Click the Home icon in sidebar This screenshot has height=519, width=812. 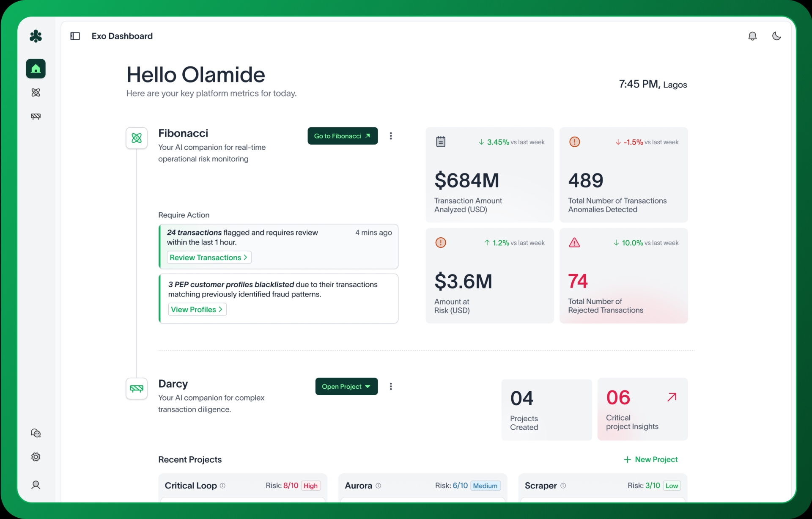pyautogui.click(x=36, y=69)
